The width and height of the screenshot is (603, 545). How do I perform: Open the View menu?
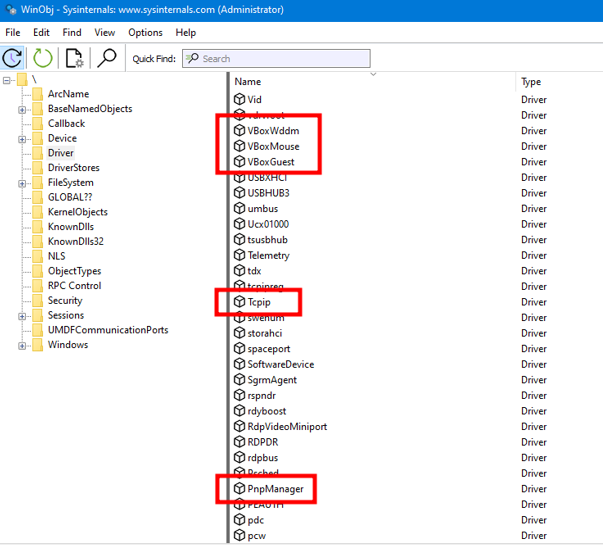coord(104,33)
